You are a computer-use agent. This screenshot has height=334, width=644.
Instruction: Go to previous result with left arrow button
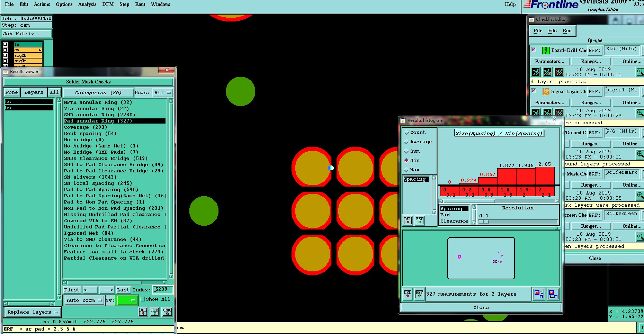coord(90,290)
